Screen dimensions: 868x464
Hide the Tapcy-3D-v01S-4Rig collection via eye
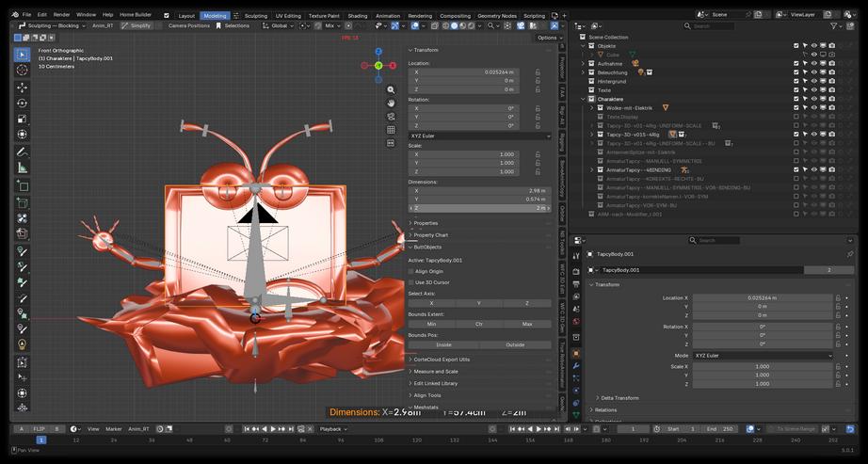click(814, 135)
